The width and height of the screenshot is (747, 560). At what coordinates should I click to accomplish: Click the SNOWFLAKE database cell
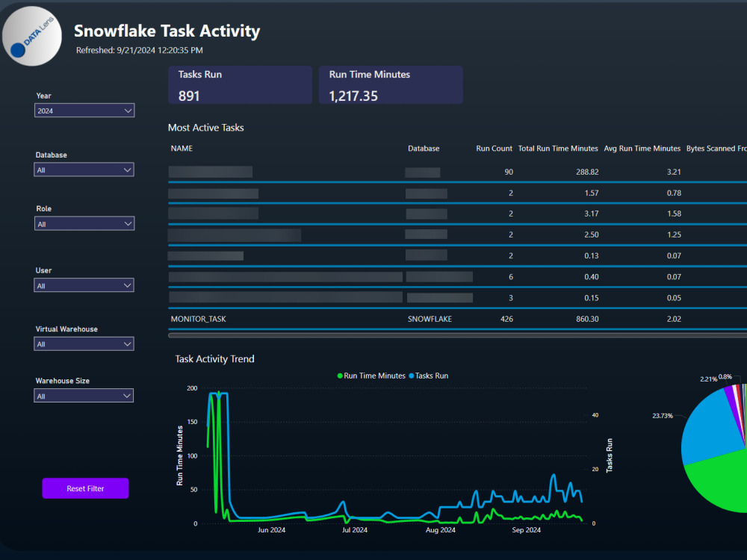coord(430,319)
